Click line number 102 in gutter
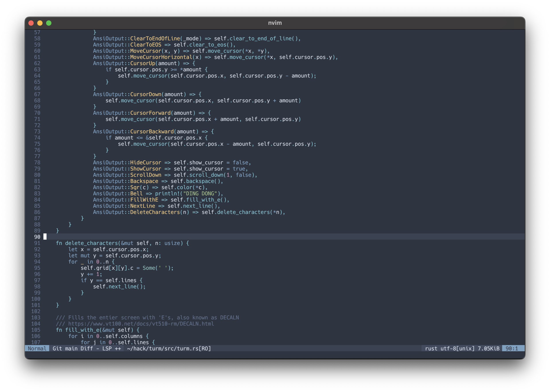Viewport: 550px width, 392px height. [35, 311]
